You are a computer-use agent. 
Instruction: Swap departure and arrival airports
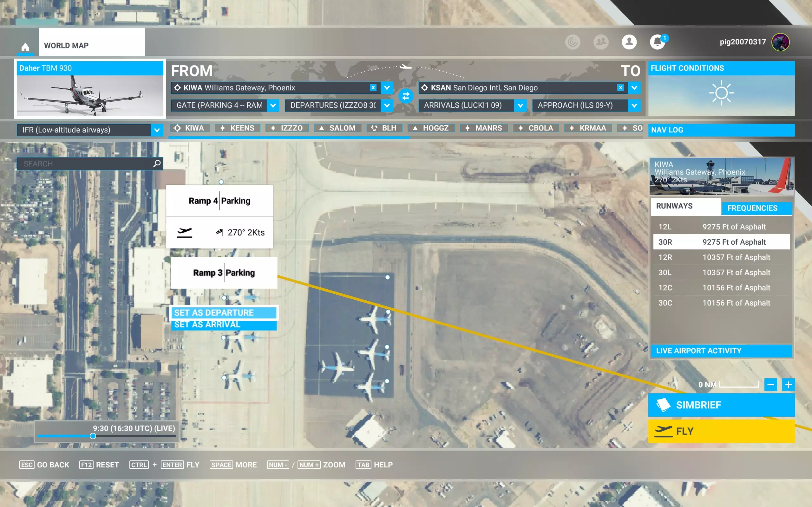pyautogui.click(x=406, y=96)
